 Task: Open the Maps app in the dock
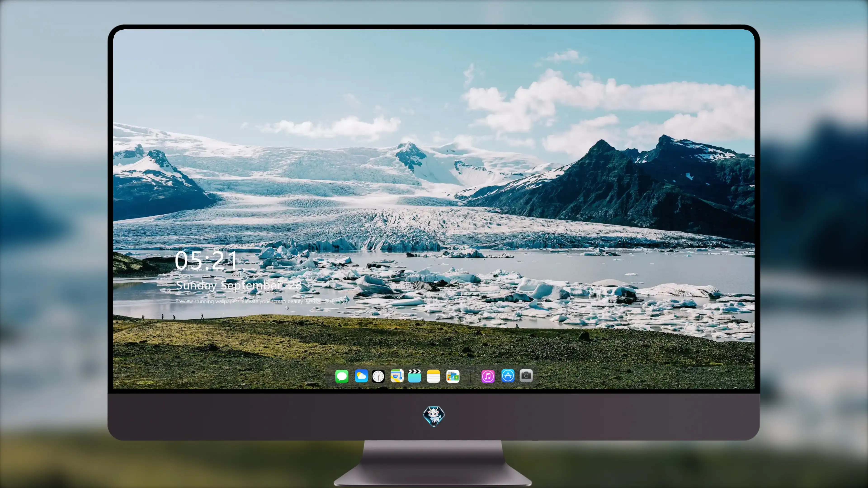(397, 376)
